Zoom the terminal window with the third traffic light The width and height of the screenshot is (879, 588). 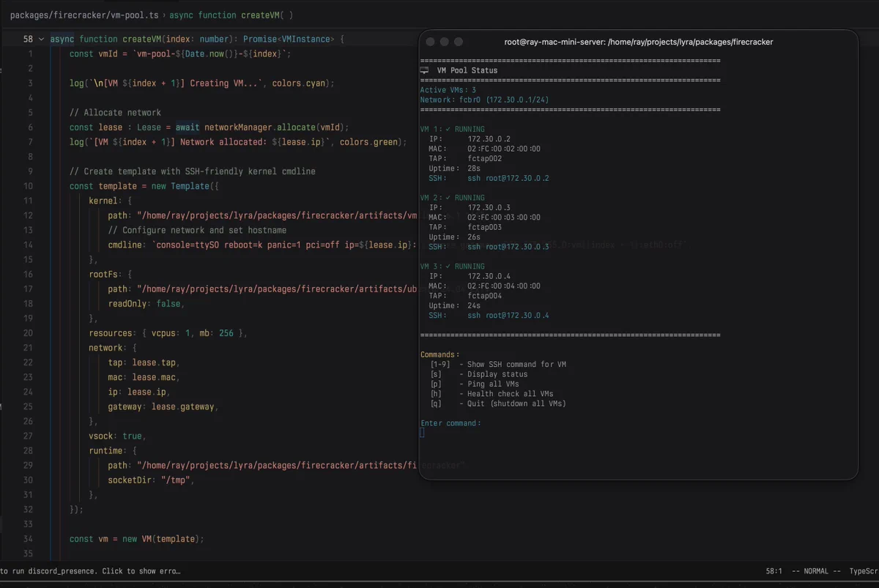click(459, 42)
